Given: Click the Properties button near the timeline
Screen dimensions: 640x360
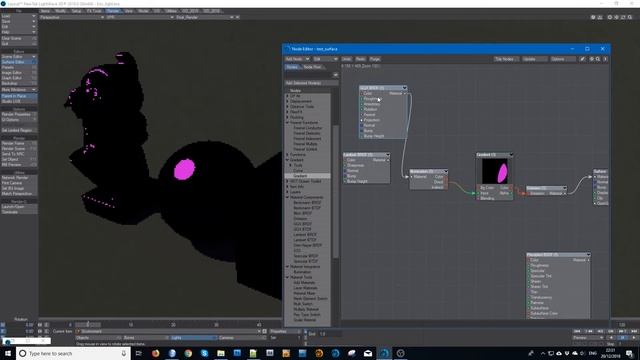Looking at the screenshot, I should [286, 331].
